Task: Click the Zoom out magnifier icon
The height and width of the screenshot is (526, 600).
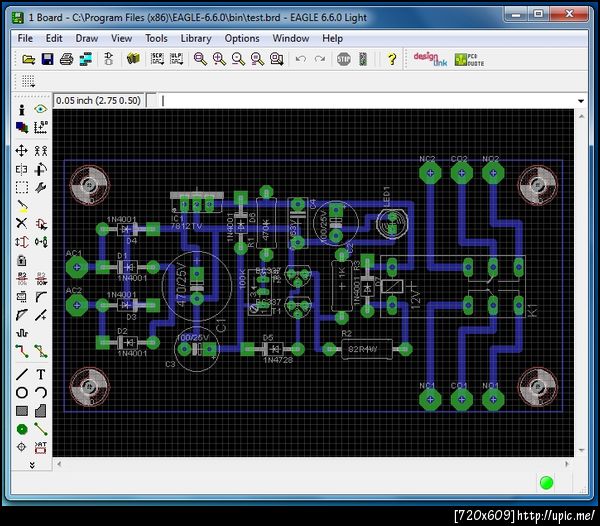Action: pyautogui.click(x=238, y=59)
